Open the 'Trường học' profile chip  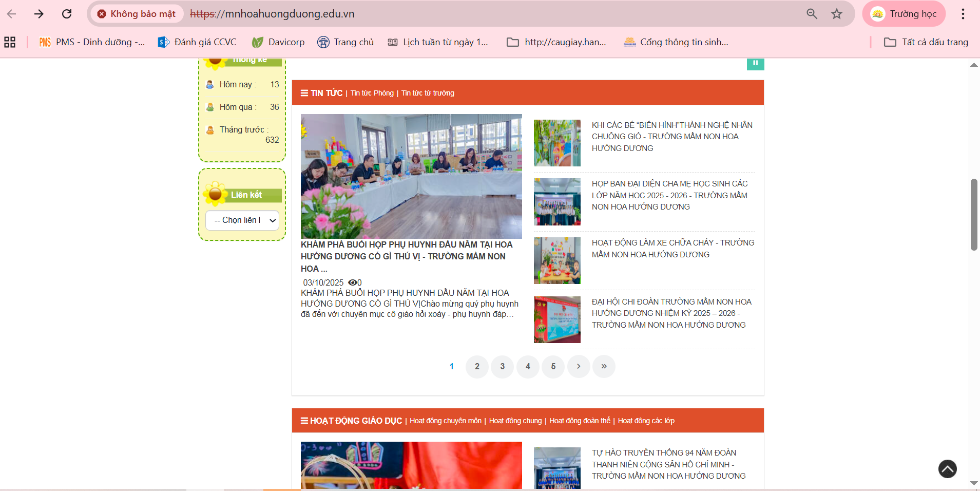click(904, 14)
